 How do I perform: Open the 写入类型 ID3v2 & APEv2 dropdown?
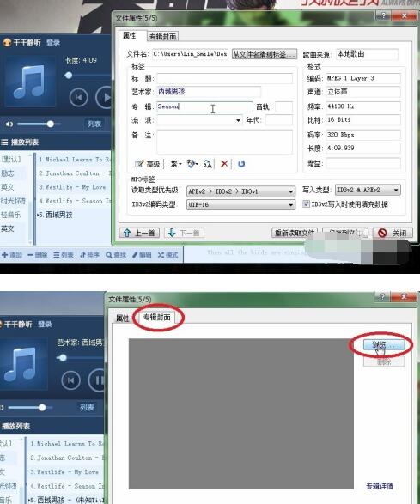click(x=368, y=190)
